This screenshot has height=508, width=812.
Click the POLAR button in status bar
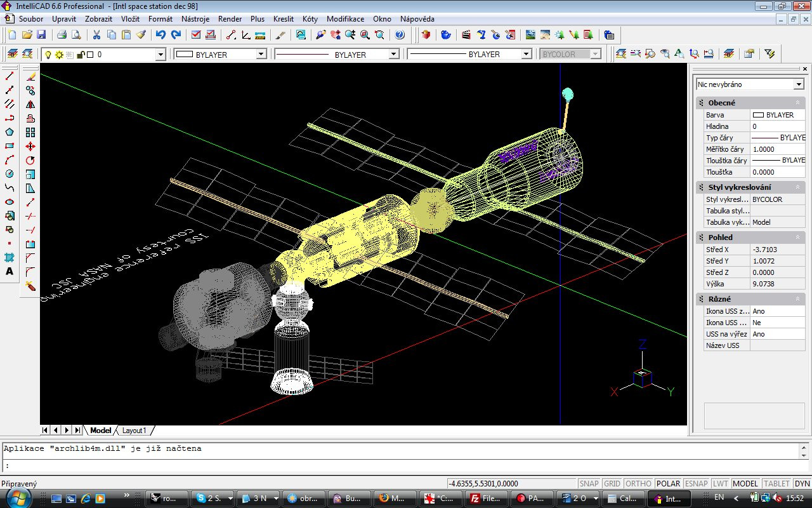pos(668,484)
